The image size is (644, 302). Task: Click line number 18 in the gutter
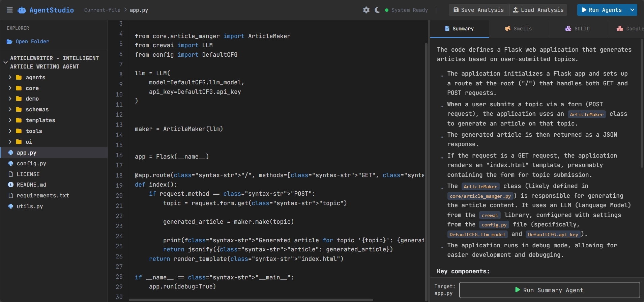pyautogui.click(x=119, y=175)
